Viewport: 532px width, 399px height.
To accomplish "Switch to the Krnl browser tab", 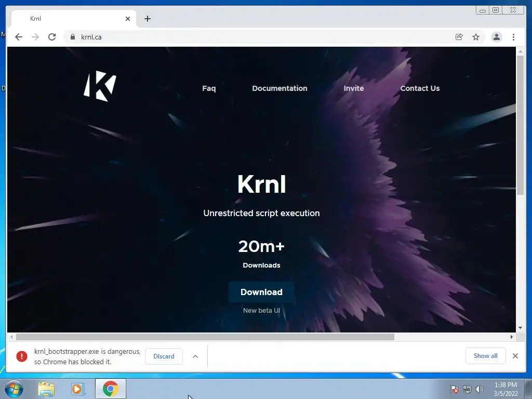I will click(x=74, y=19).
